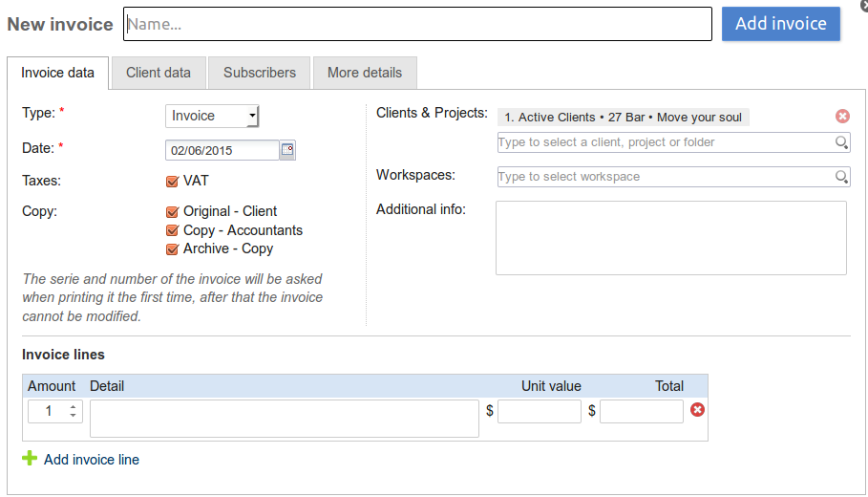Uncheck the VAT taxes checkbox
This screenshot has width=868, height=497.
point(173,181)
